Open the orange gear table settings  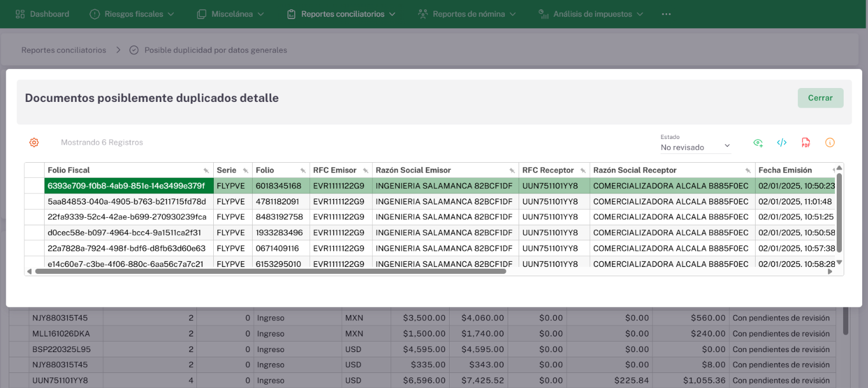point(34,142)
